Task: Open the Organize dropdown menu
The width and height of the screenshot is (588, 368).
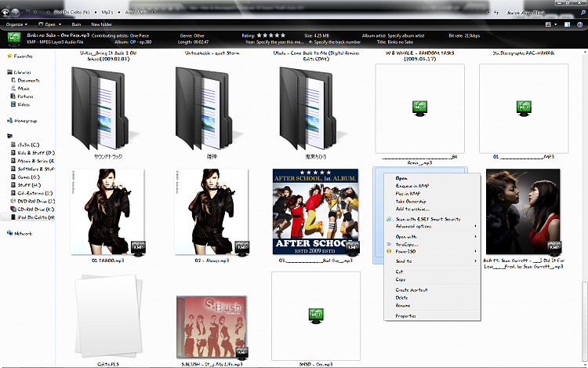Action: click(x=16, y=24)
